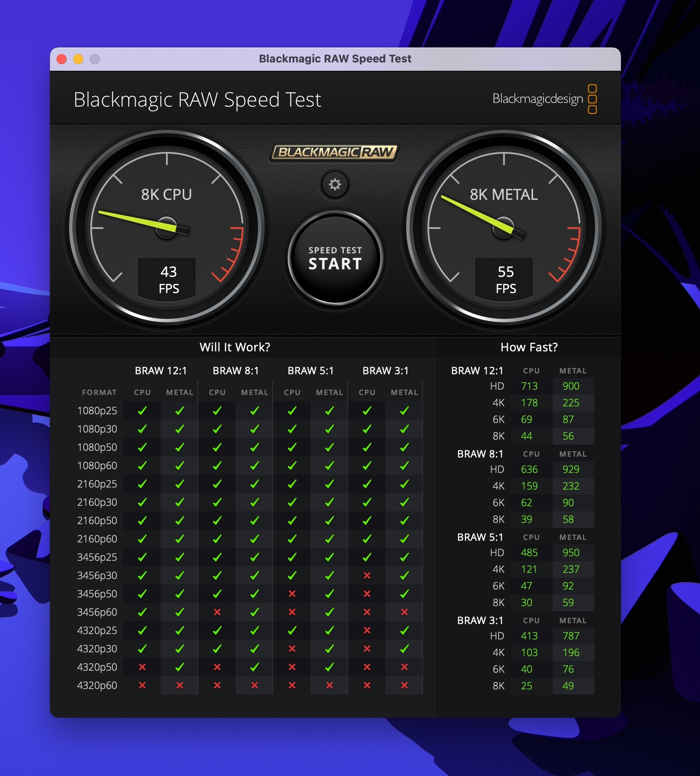Click the 'Will It Work?' heading
Image resolution: width=700 pixels, height=776 pixels.
click(235, 347)
